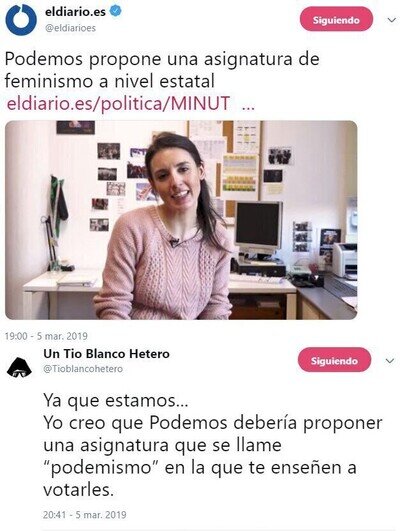Open the tweet photo of the woman in a pink sweater
The image size is (400, 531).
point(181,220)
